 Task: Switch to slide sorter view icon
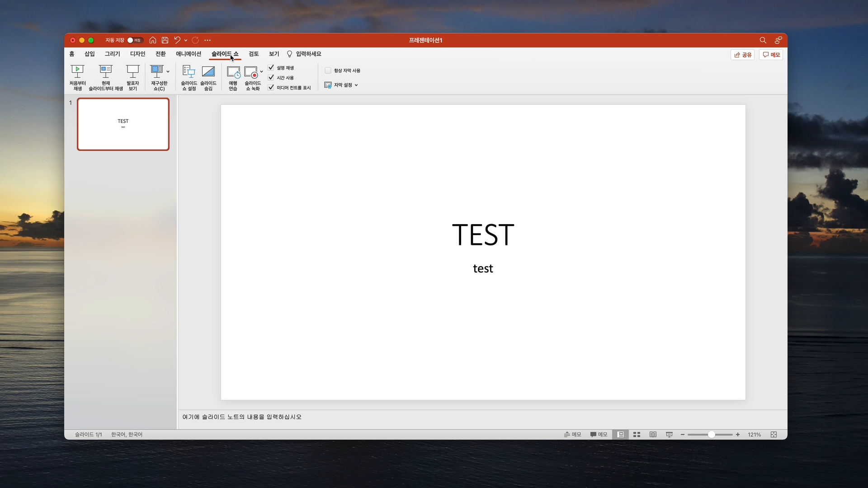pos(637,435)
